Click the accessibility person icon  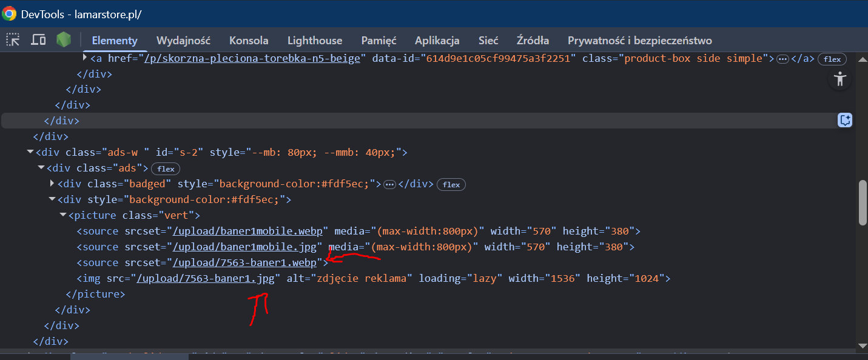pyautogui.click(x=839, y=79)
